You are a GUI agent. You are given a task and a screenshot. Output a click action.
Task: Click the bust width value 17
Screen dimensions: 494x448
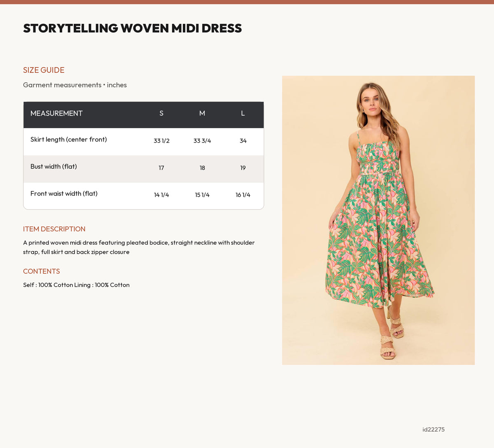coord(161,168)
